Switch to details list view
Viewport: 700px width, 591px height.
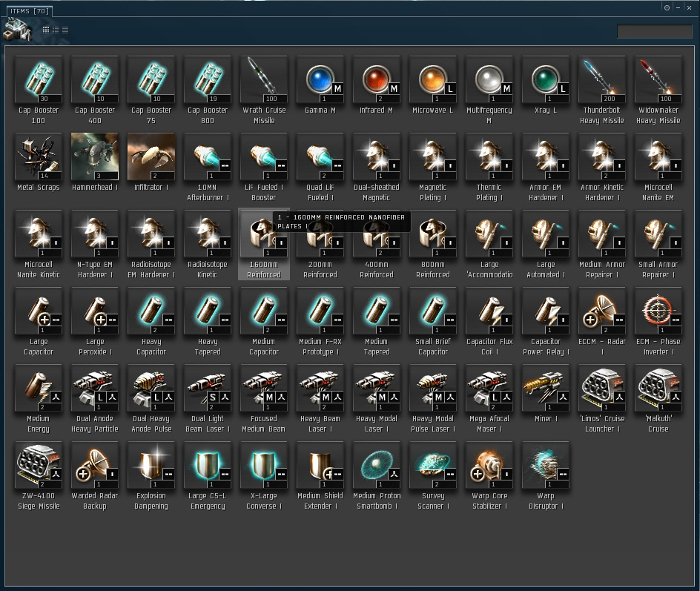click(x=56, y=30)
